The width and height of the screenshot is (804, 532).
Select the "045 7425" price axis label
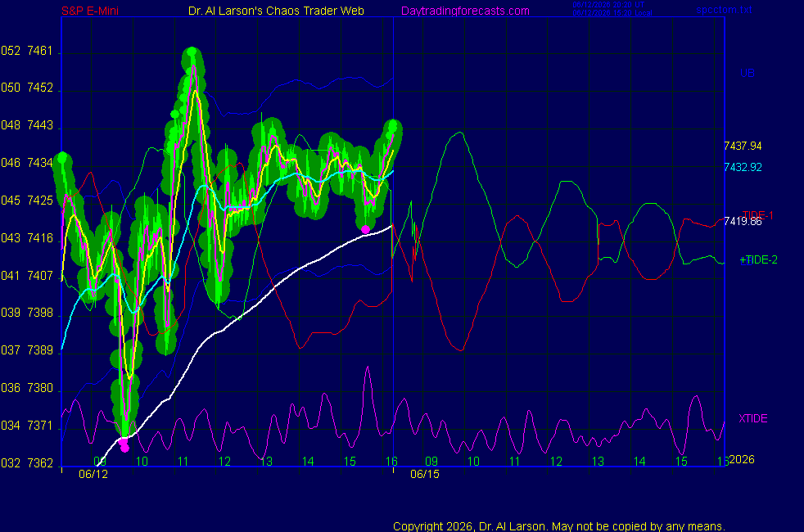[x=27, y=201]
